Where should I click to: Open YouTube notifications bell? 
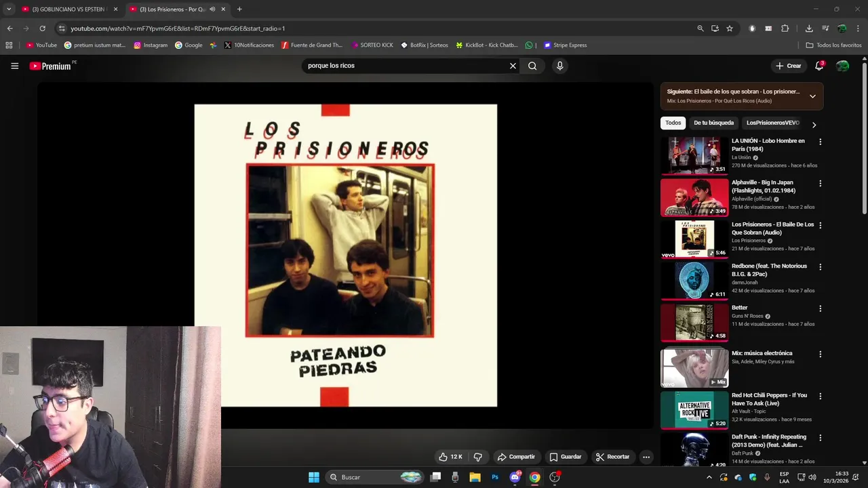pyautogui.click(x=819, y=66)
